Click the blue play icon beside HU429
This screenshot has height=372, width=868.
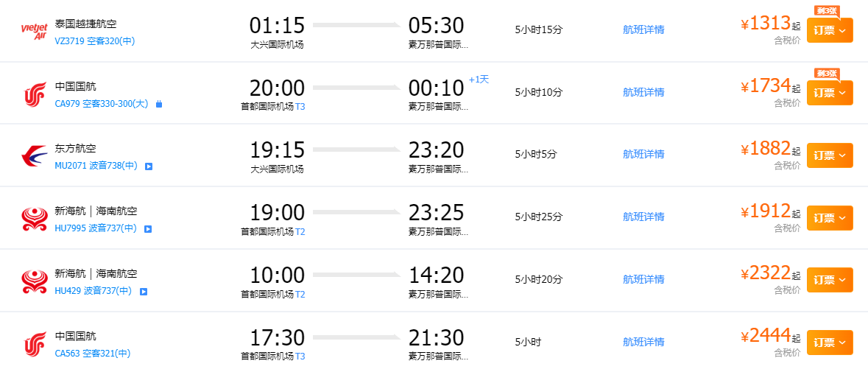[144, 292]
